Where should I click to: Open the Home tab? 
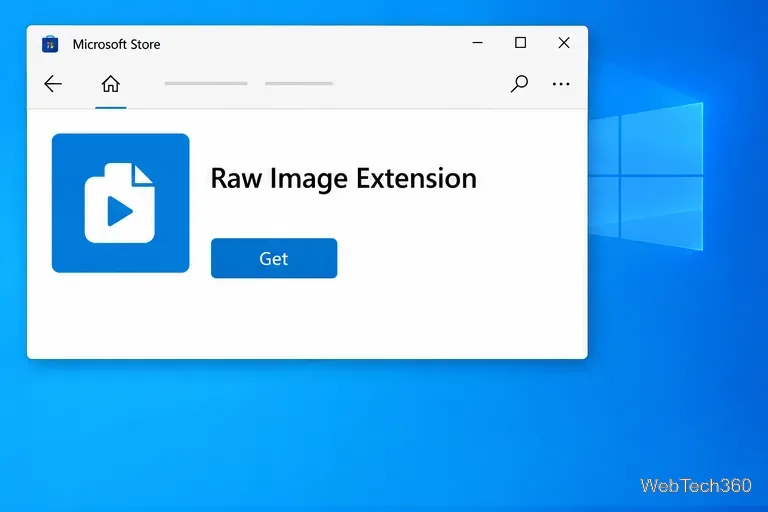111,84
